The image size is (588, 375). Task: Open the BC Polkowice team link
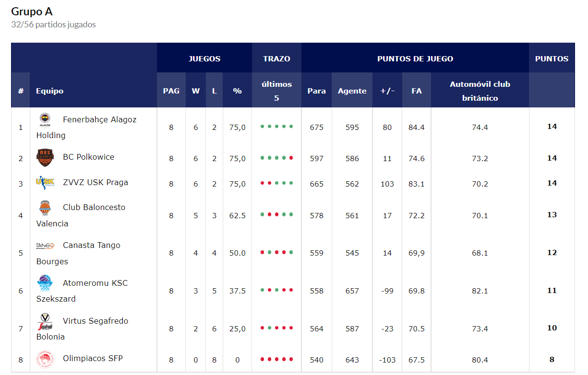[88, 157]
